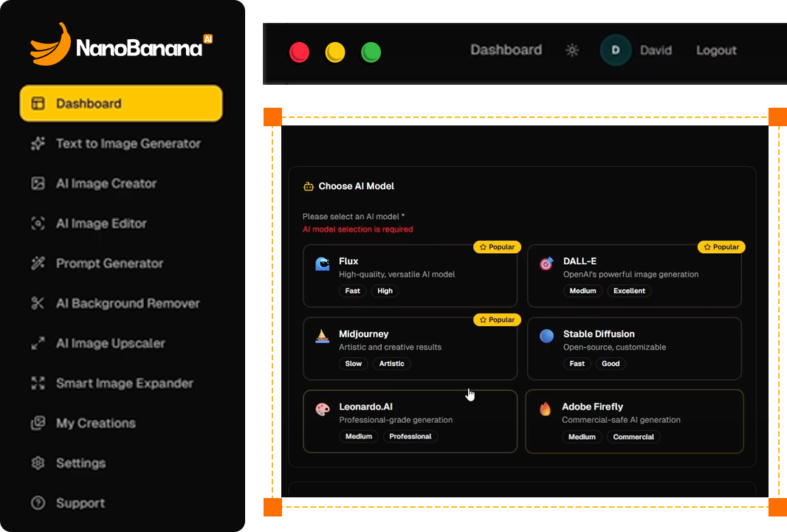Viewport: 787px width, 532px height.
Task: Click the Adobe Firefly flame icon
Action: point(545,410)
